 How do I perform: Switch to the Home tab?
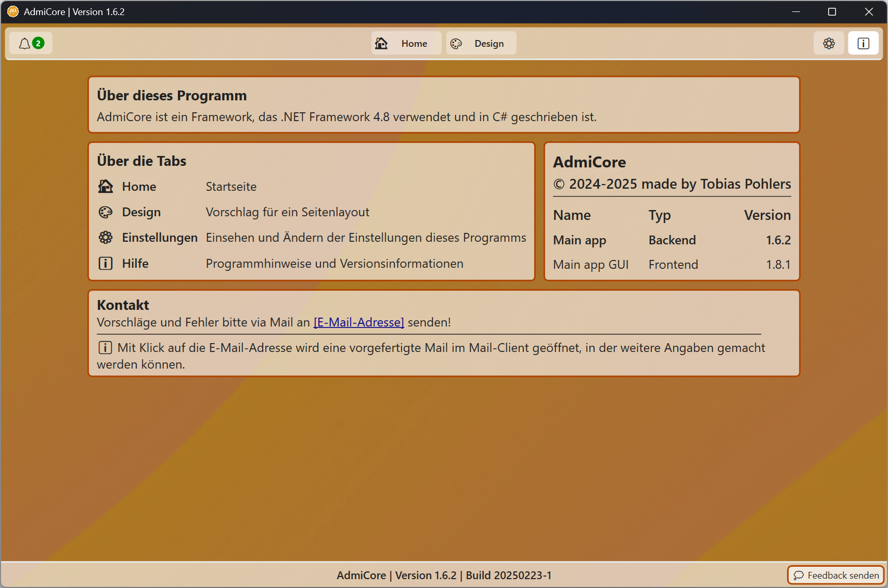(406, 43)
